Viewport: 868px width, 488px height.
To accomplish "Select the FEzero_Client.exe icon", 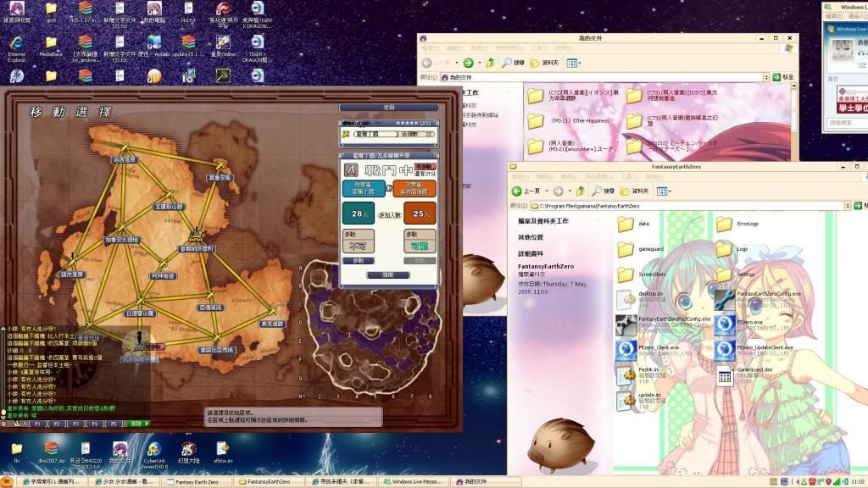I will pos(626,351).
